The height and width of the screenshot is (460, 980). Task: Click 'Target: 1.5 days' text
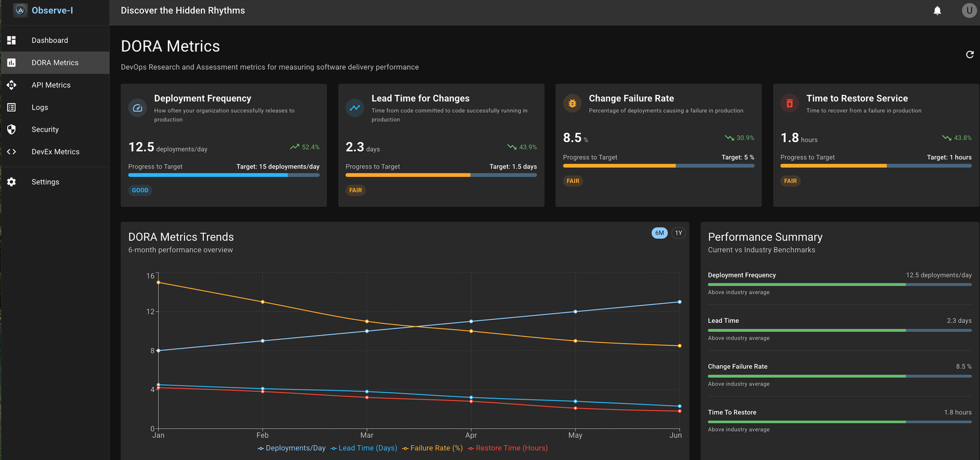click(513, 167)
